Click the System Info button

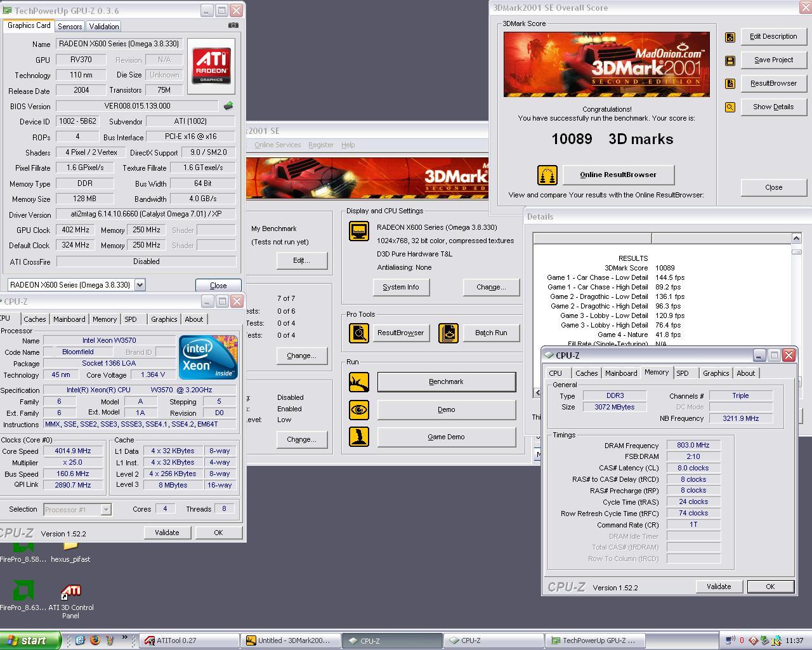pos(401,287)
